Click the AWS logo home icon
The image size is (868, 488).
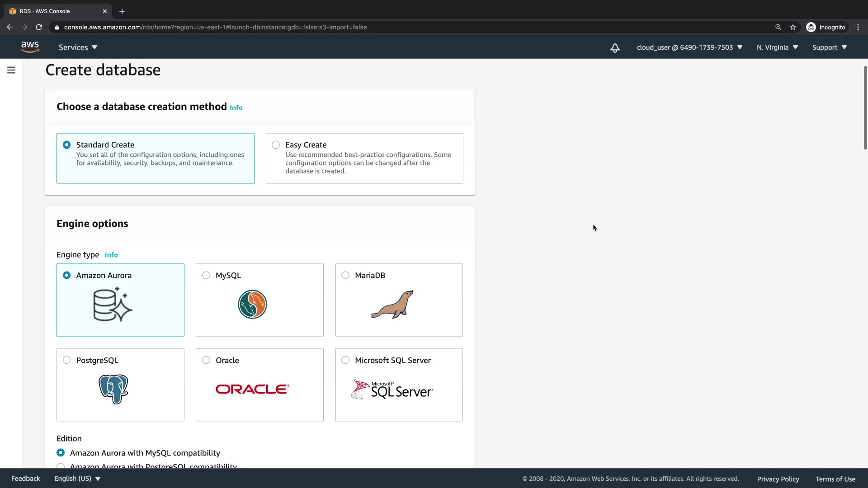point(30,47)
